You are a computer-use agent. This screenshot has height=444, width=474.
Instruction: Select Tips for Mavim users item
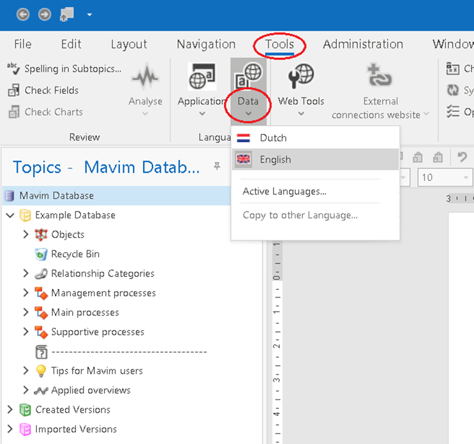97,371
